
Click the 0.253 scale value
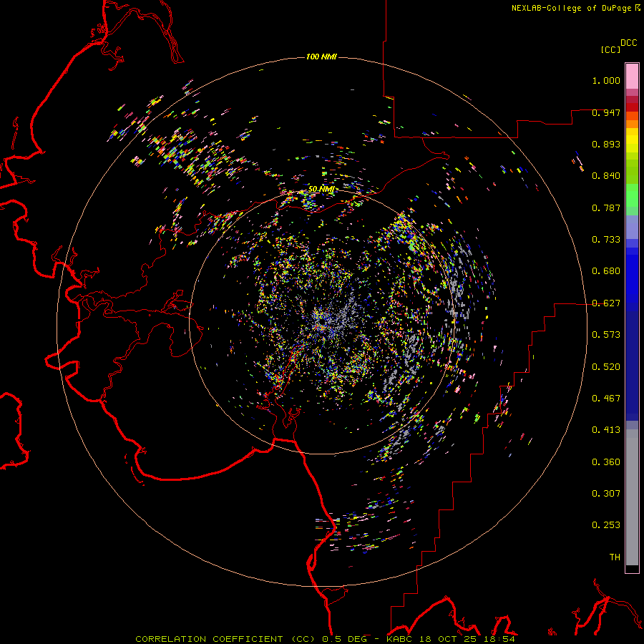click(606, 525)
